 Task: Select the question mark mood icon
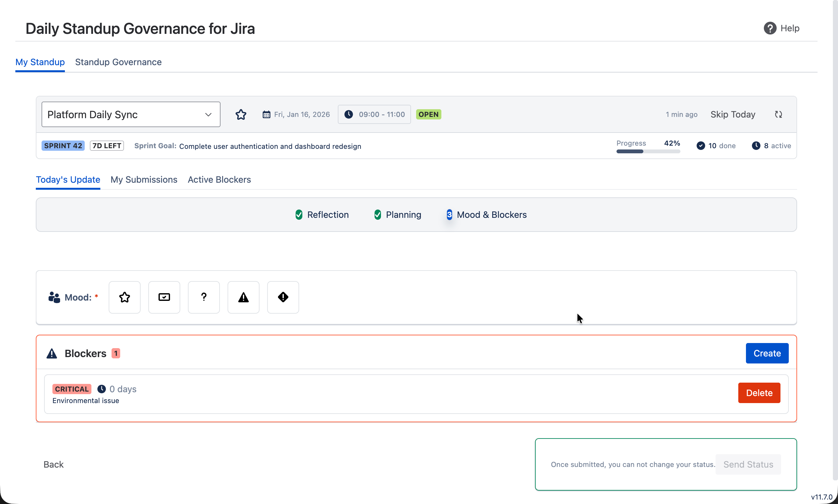pos(204,297)
